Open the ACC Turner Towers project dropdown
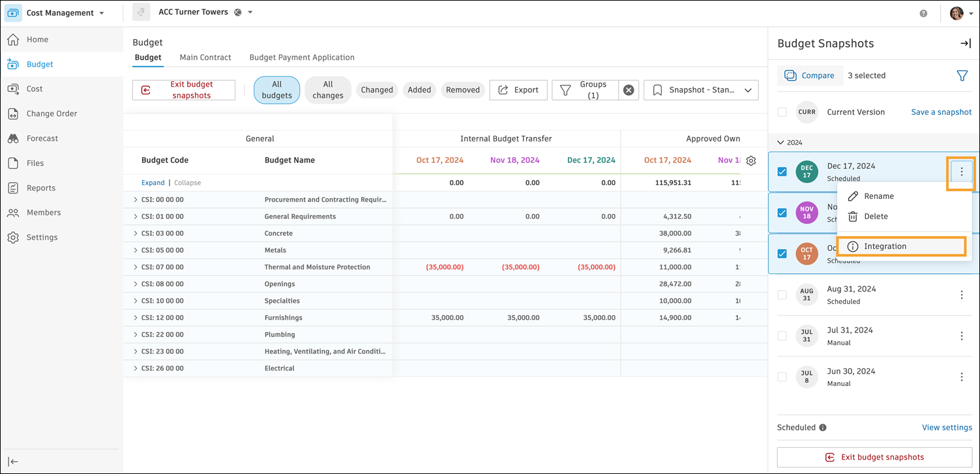The image size is (980, 474). click(x=250, y=12)
